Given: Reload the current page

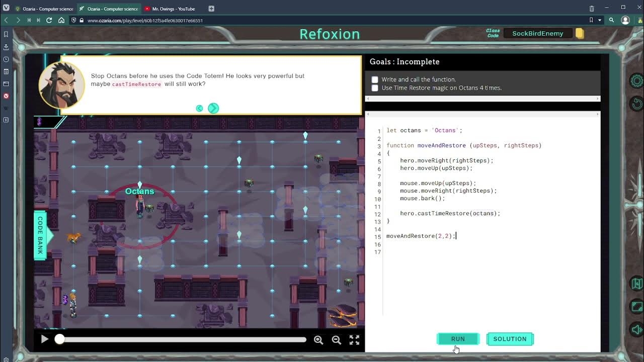Looking at the screenshot, I should (x=49, y=20).
